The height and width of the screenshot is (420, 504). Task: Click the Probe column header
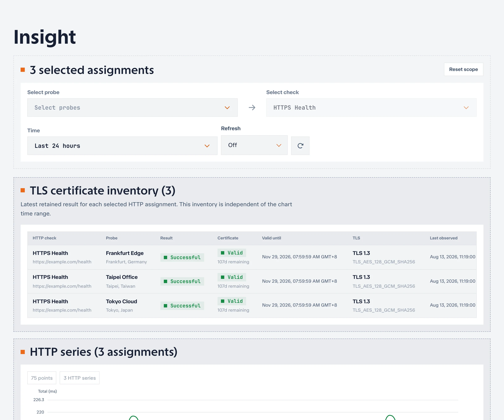112,238
